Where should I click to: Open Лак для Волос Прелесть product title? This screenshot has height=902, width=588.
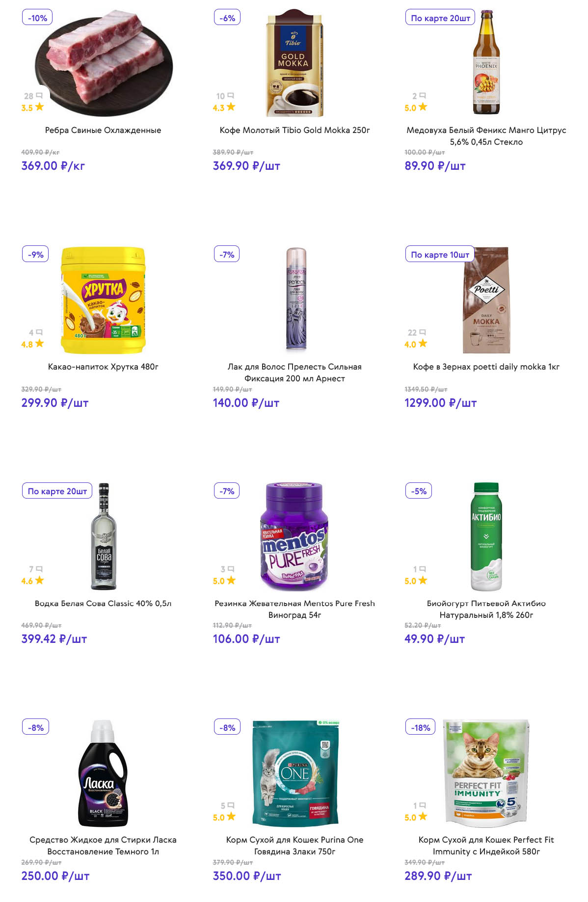coord(294,372)
